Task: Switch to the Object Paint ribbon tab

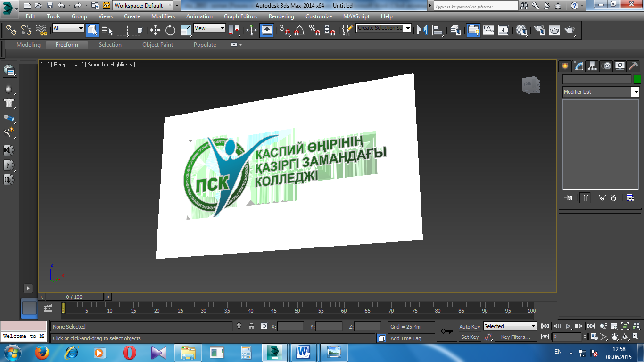Action: (x=157, y=45)
